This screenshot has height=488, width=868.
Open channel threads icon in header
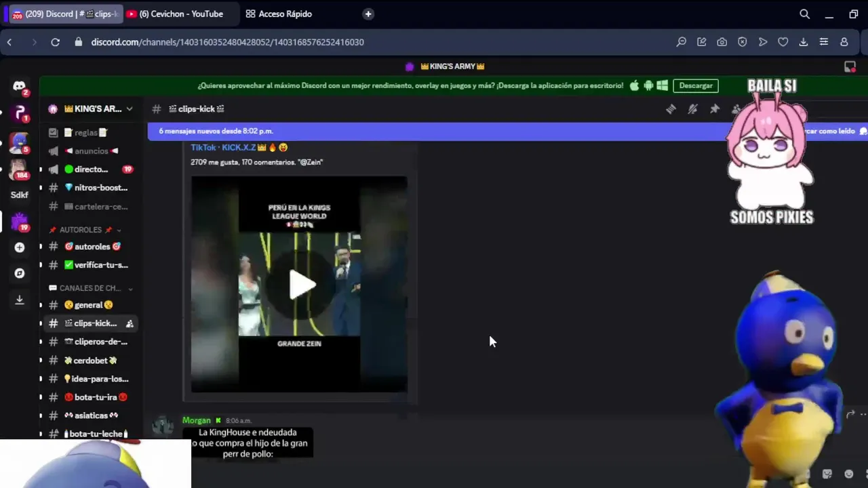tap(671, 109)
